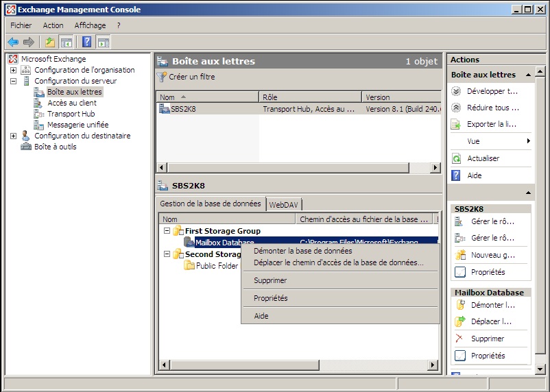The height and width of the screenshot is (392, 550).
Task: Click the Messagerie unifiée tree icon
Action: [x=38, y=125]
